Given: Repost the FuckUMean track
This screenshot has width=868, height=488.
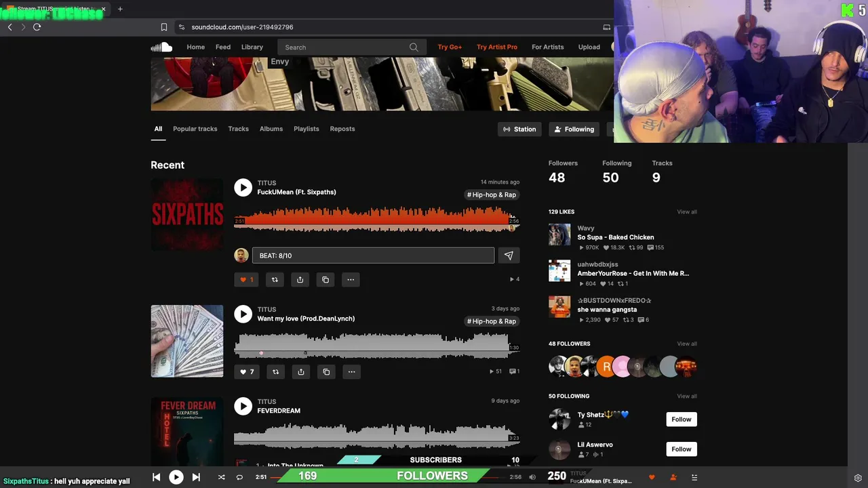Looking at the screenshot, I should pos(275,279).
